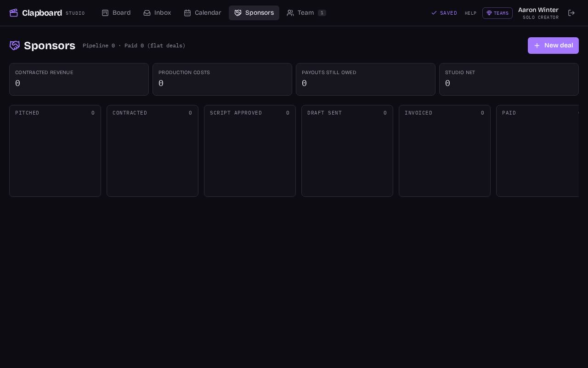The width and height of the screenshot is (588, 368).
Task: Click the Contracted Revenue card
Action: point(79,79)
